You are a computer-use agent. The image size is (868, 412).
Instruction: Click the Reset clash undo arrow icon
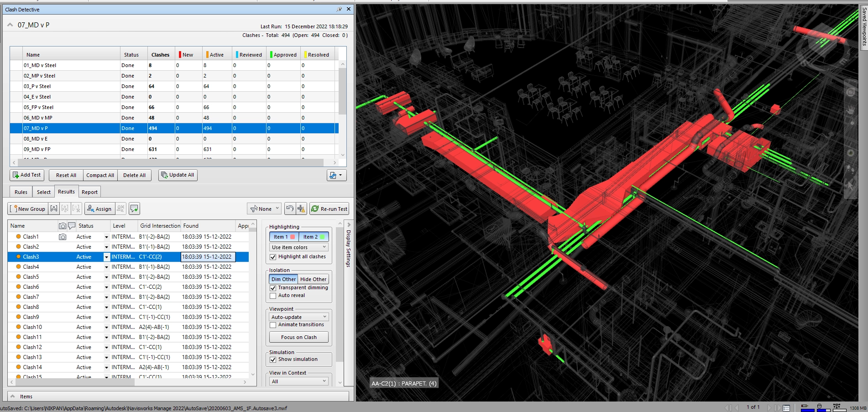290,209
